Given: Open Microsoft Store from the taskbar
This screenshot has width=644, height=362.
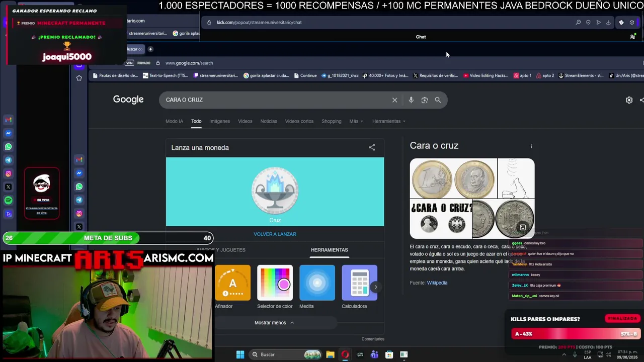Looking at the screenshot, I should click(389, 354).
